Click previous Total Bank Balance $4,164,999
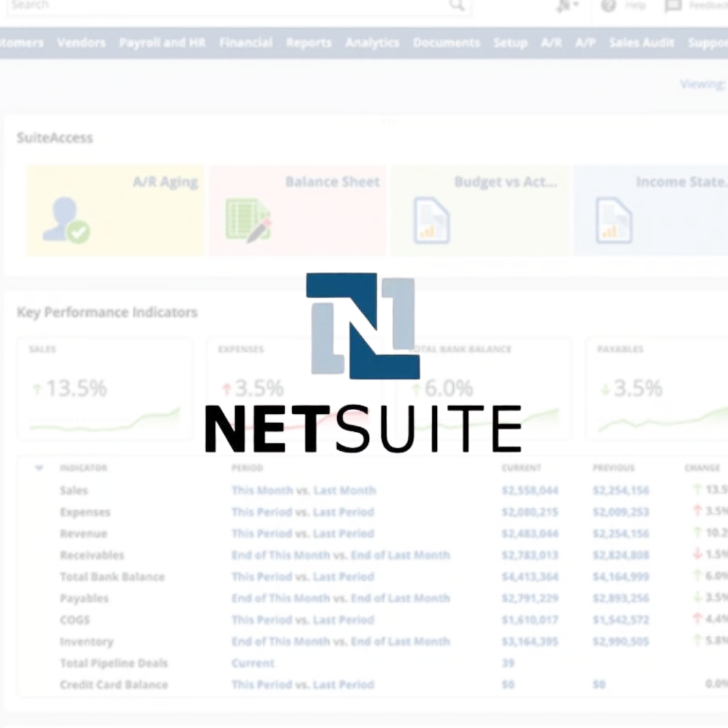 coord(621,576)
